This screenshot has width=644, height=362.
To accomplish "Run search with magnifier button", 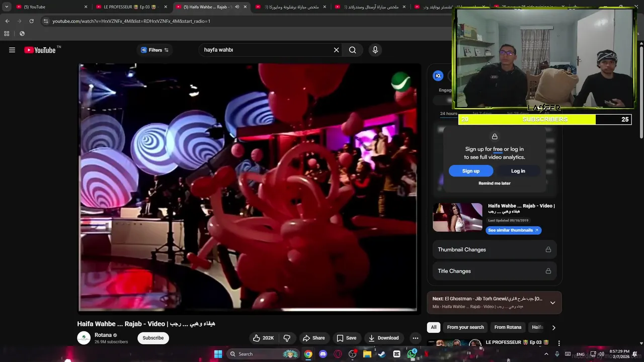I will (x=353, y=50).
